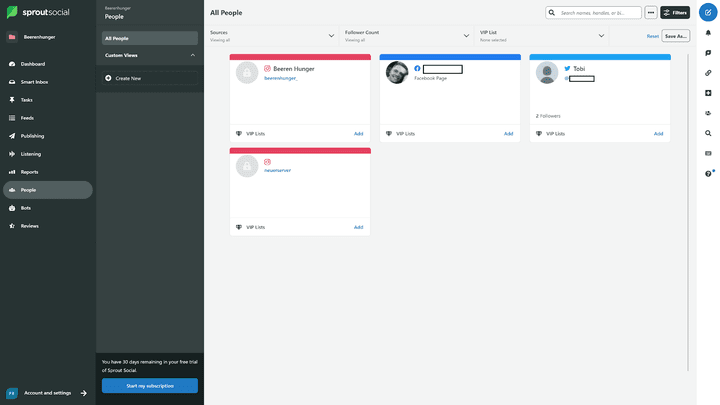Open the VIP List filter dropdown
The image size is (720, 405).
(x=542, y=36)
